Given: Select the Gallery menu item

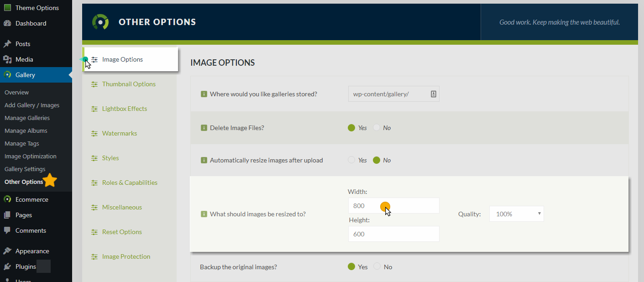Looking at the screenshot, I should [x=36, y=75].
